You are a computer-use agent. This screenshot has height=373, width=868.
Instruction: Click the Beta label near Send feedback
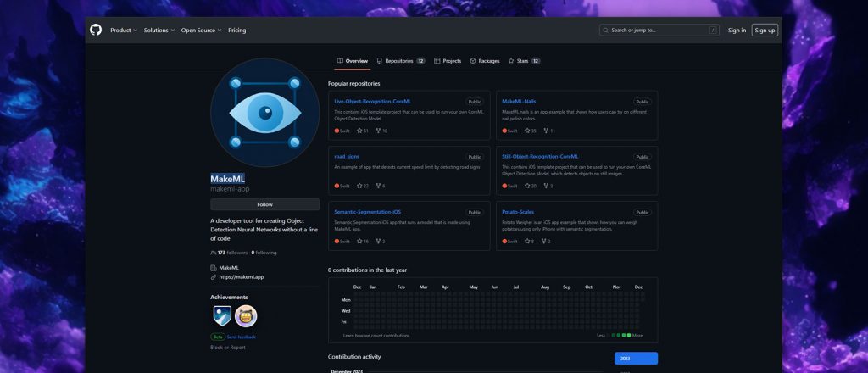pyautogui.click(x=218, y=337)
